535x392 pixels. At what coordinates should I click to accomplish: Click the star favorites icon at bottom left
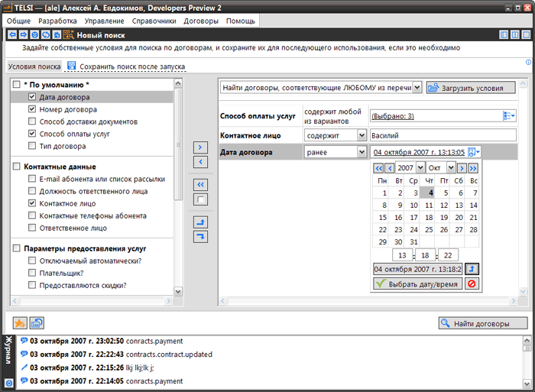(20, 324)
